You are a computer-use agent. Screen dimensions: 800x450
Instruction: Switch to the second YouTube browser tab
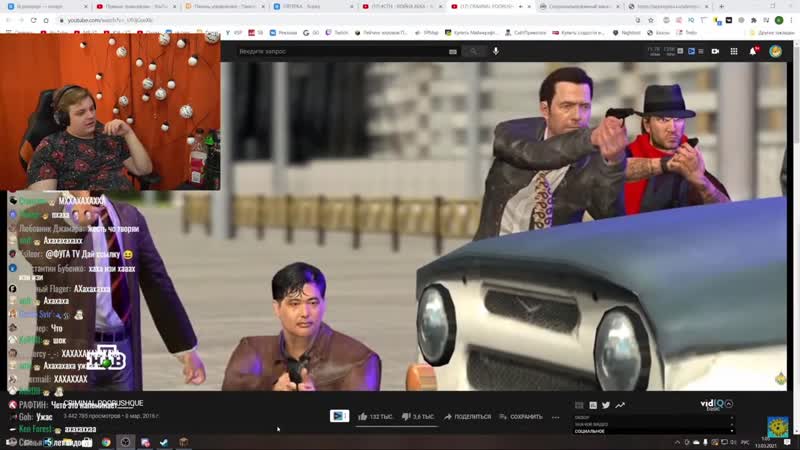[x=136, y=7]
